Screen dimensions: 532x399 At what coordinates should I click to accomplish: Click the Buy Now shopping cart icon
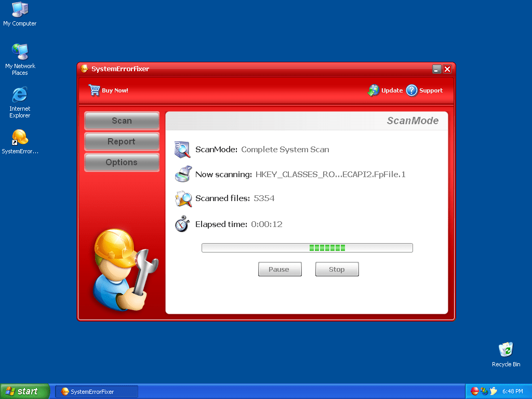pos(94,90)
